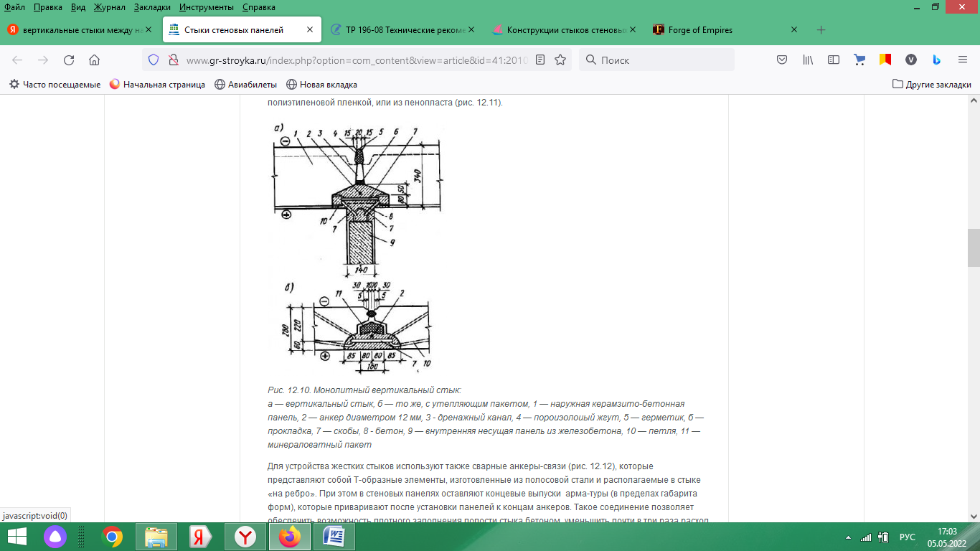Bookmark this page with star icon
Viewport: 980px width, 551px height.
[560, 60]
